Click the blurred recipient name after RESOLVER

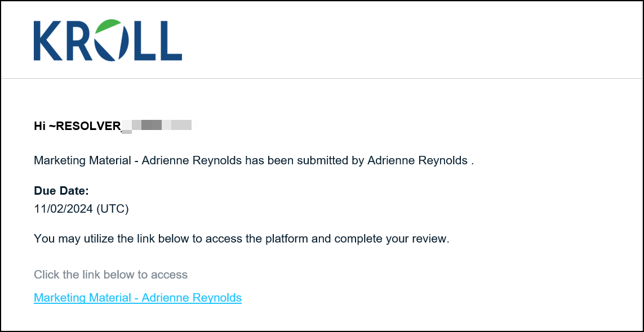(x=157, y=125)
